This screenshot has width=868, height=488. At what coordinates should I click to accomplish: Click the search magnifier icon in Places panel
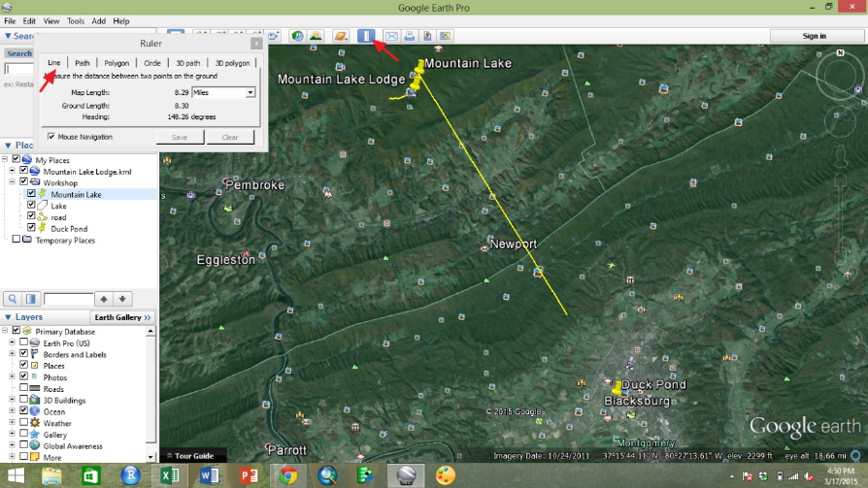pos(13,299)
